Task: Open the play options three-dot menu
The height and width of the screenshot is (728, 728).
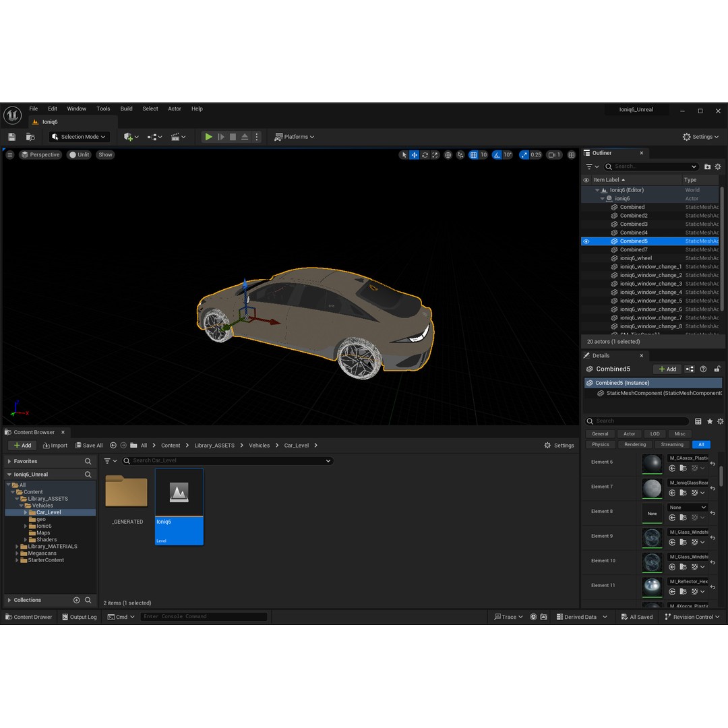Action: coord(257,136)
